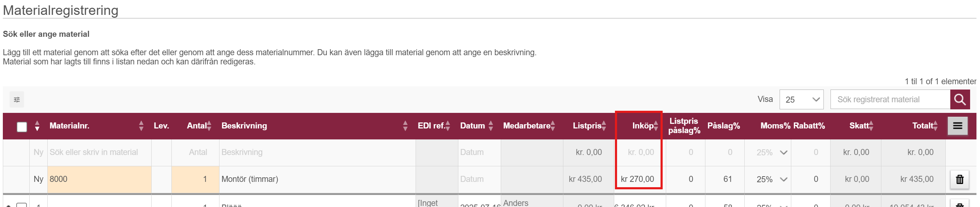Viewport: 980px width, 207px height.
Task: Edit the Inköp value kr 270,00
Action: [638, 179]
